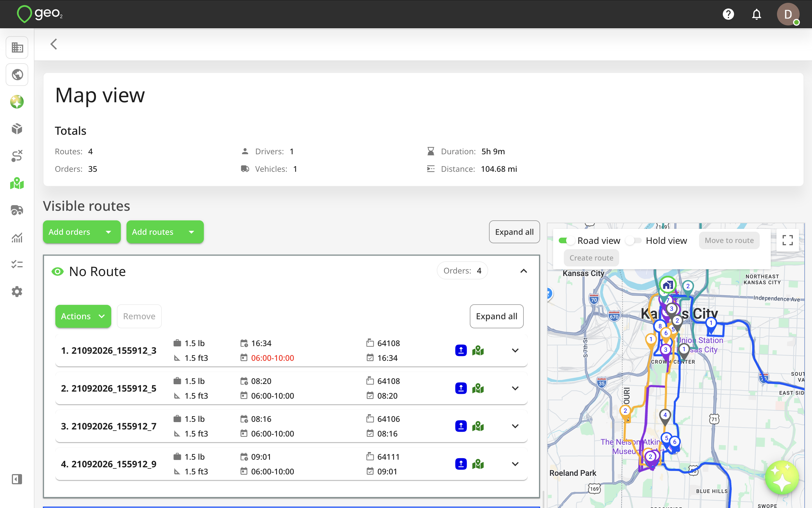
Task: Click upload icon for order 21092026_155912_7
Action: coord(461,426)
